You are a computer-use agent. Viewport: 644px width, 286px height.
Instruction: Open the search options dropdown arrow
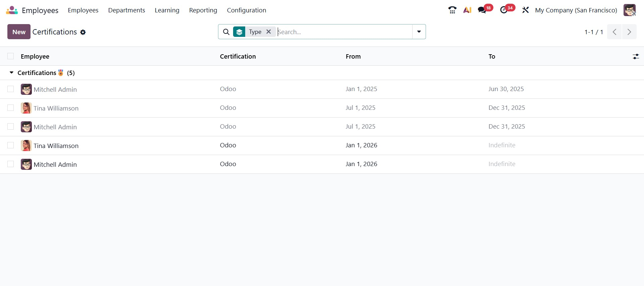coord(419,32)
